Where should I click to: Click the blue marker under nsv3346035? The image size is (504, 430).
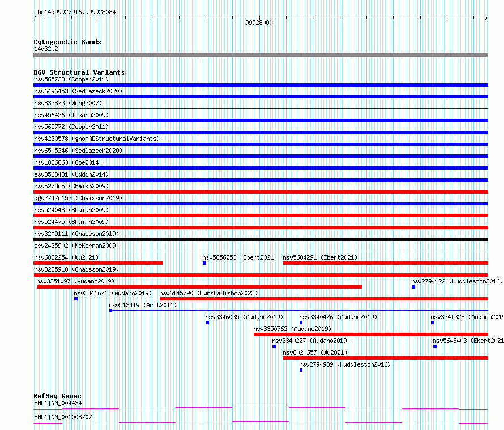207,322
